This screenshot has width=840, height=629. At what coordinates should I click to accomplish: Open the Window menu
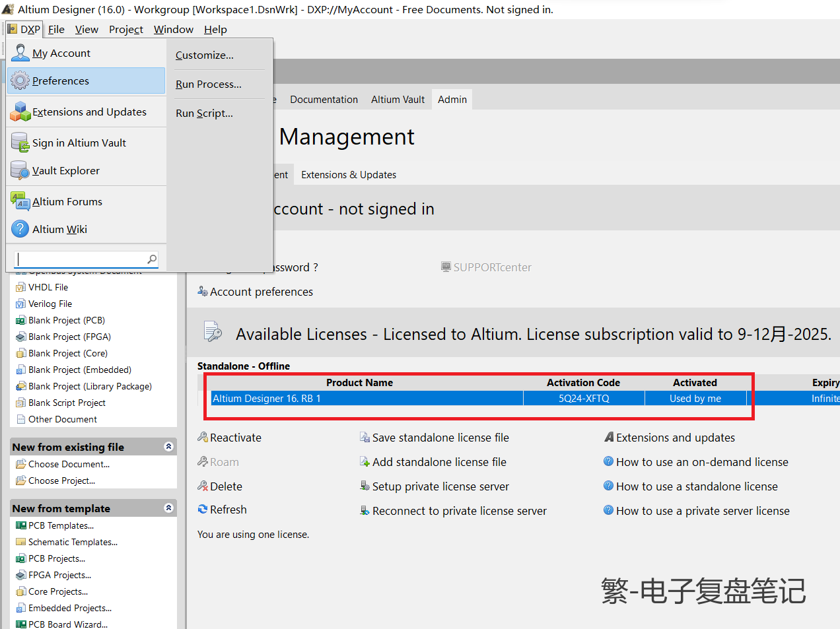click(174, 29)
